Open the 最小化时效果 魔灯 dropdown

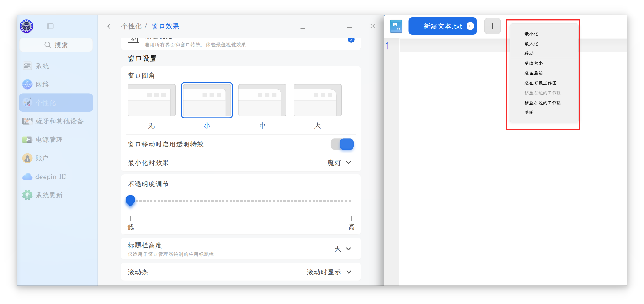coord(339,162)
